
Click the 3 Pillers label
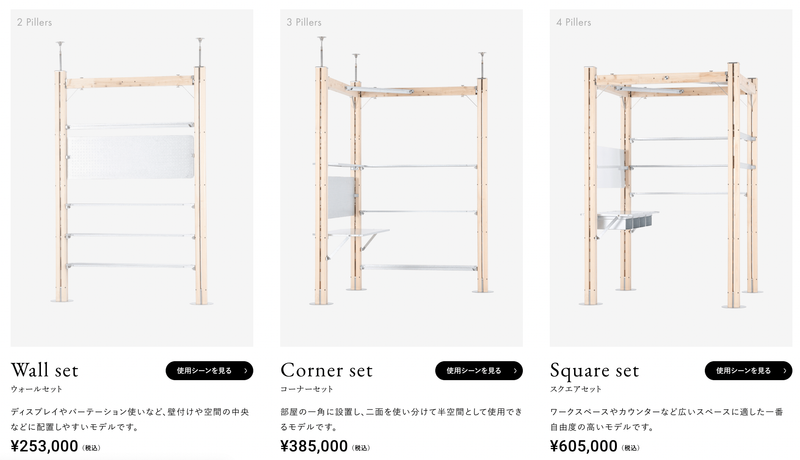[x=304, y=22]
